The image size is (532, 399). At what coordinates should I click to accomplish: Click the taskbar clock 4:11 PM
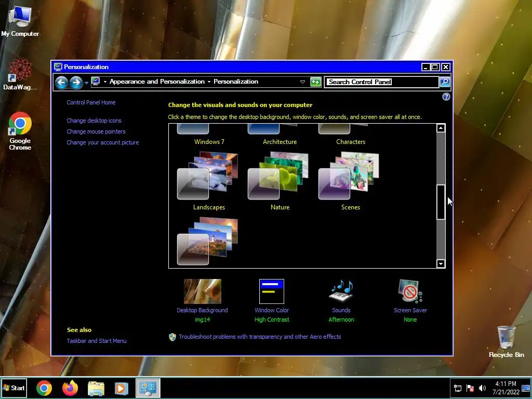[x=506, y=384]
